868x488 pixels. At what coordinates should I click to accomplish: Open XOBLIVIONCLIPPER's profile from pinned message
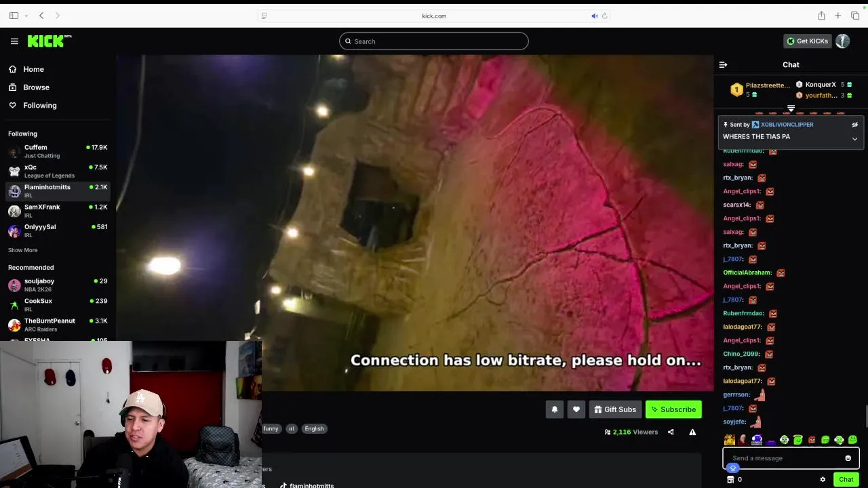(x=787, y=125)
